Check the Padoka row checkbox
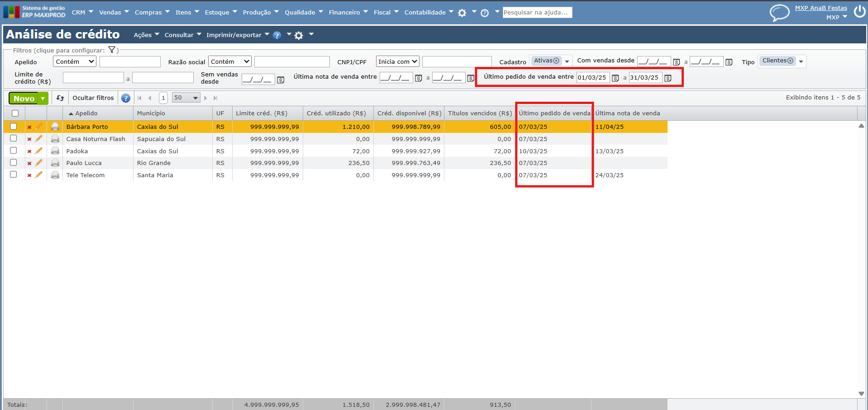Screen dimensions: 868x410 14,151
